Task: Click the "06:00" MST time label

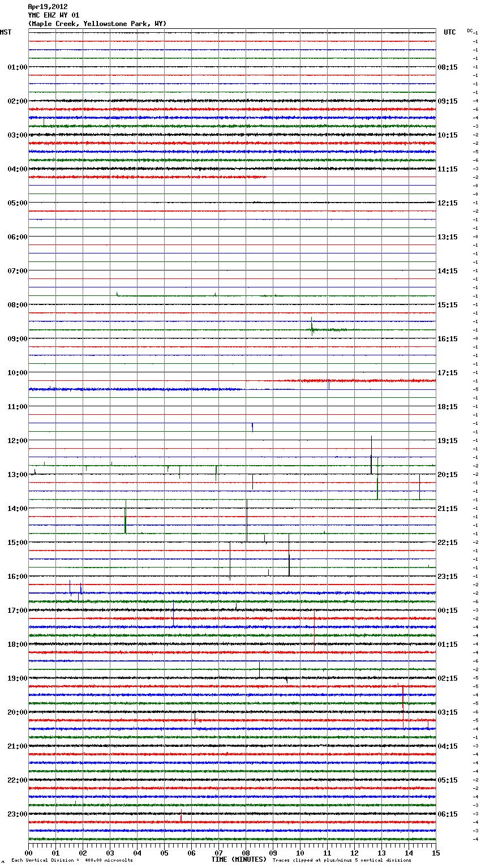Action: click(18, 237)
